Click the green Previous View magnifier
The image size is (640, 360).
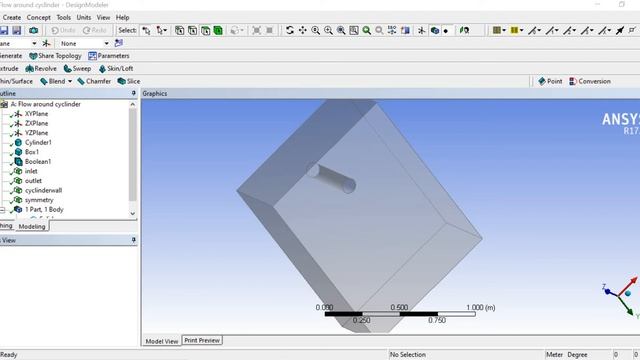(x=367, y=30)
